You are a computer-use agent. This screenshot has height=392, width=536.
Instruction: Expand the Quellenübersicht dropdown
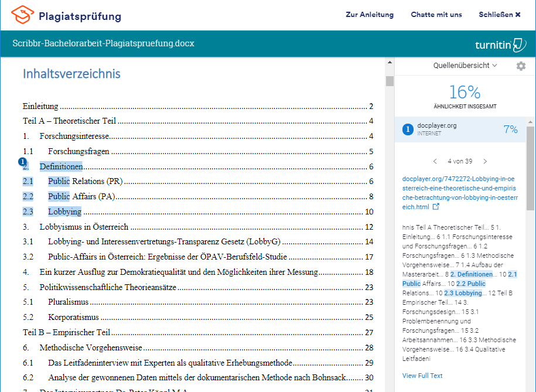465,66
